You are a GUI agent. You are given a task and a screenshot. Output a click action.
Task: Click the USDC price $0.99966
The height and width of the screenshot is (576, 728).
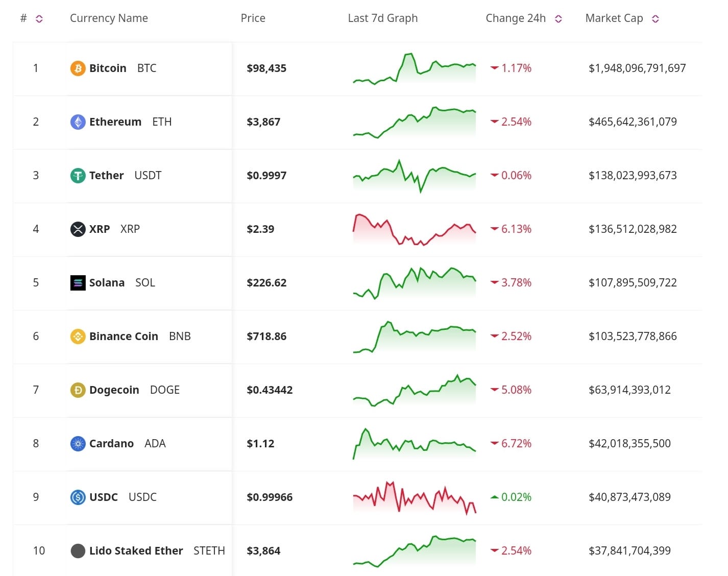(x=270, y=497)
